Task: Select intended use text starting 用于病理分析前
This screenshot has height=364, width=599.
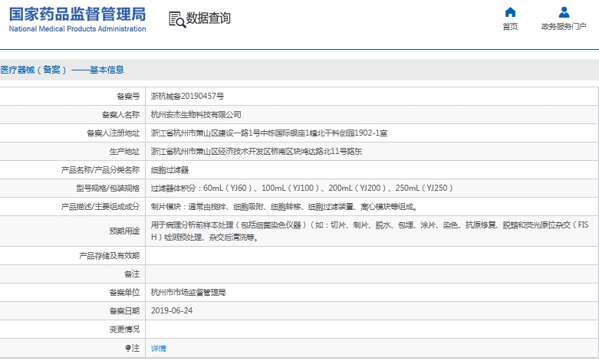Action: 370,231
